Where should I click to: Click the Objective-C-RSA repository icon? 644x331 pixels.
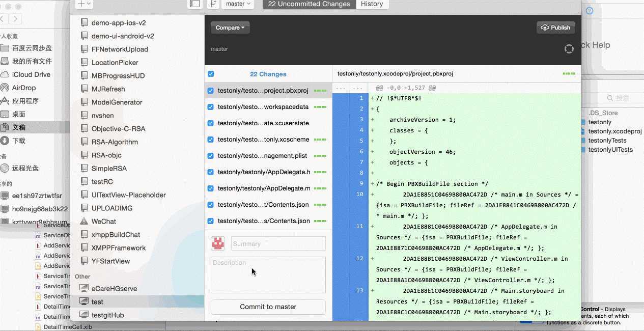pyautogui.click(x=85, y=129)
